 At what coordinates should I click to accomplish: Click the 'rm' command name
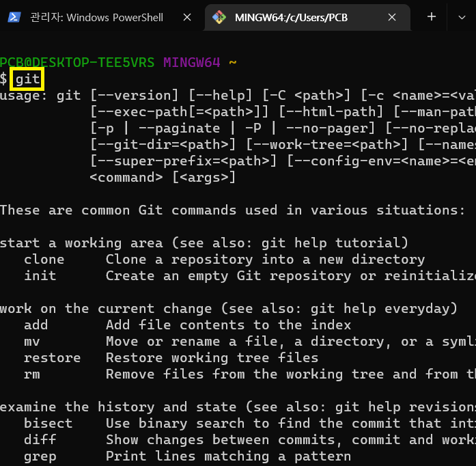click(32, 374)
